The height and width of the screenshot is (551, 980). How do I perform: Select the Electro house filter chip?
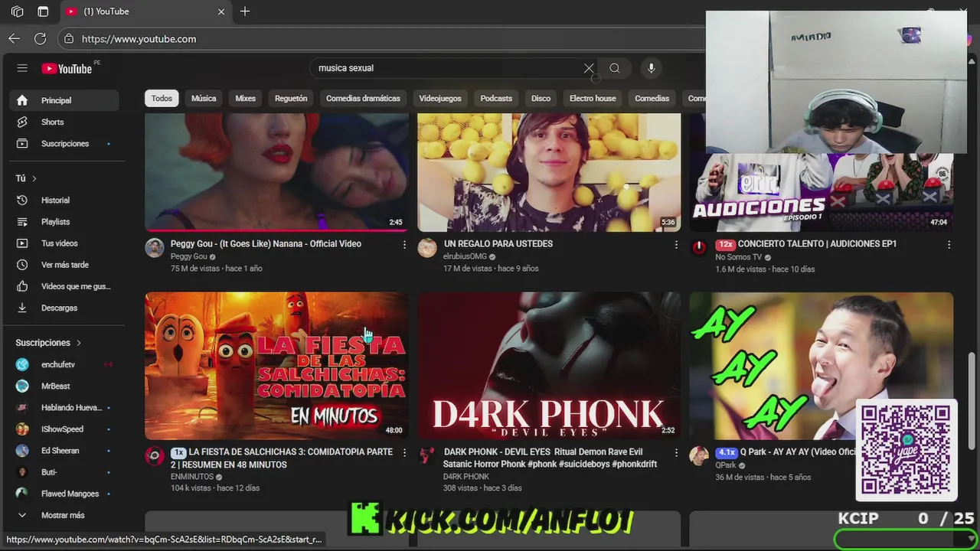[593, 98]
